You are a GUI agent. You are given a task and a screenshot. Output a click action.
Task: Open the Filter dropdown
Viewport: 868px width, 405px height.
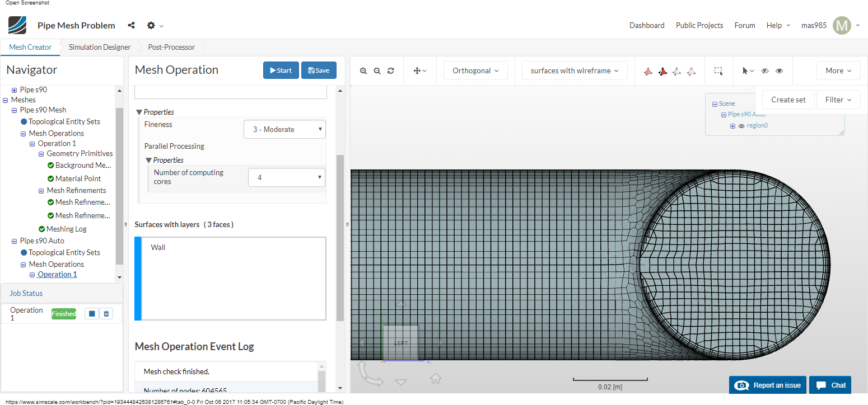point(838,100)
